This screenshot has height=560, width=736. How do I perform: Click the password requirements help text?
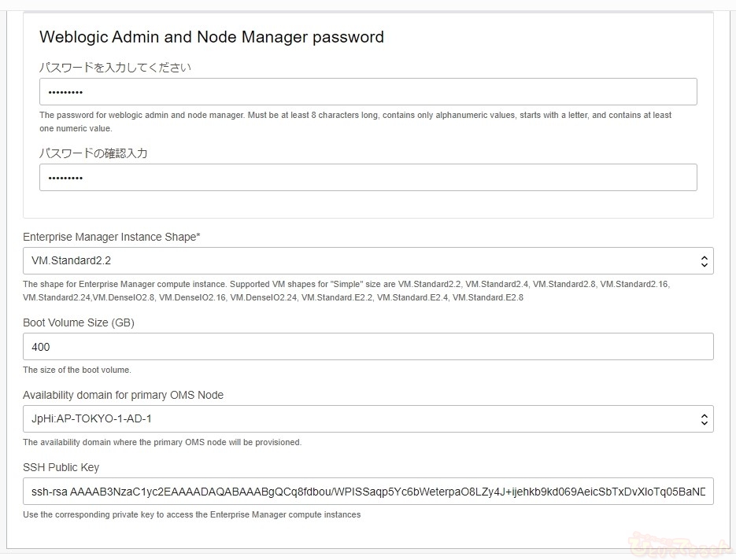pos(354,116)
